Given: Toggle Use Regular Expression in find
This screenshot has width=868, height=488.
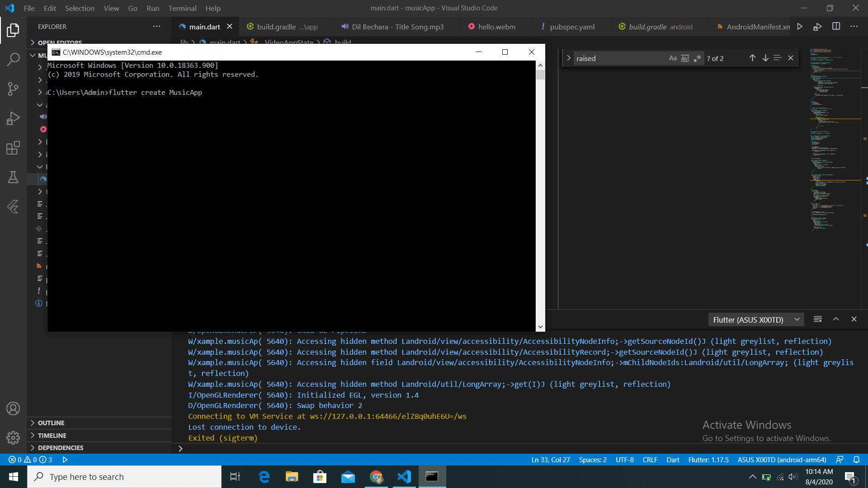Looking at the screenshot, I should (697, 58).
